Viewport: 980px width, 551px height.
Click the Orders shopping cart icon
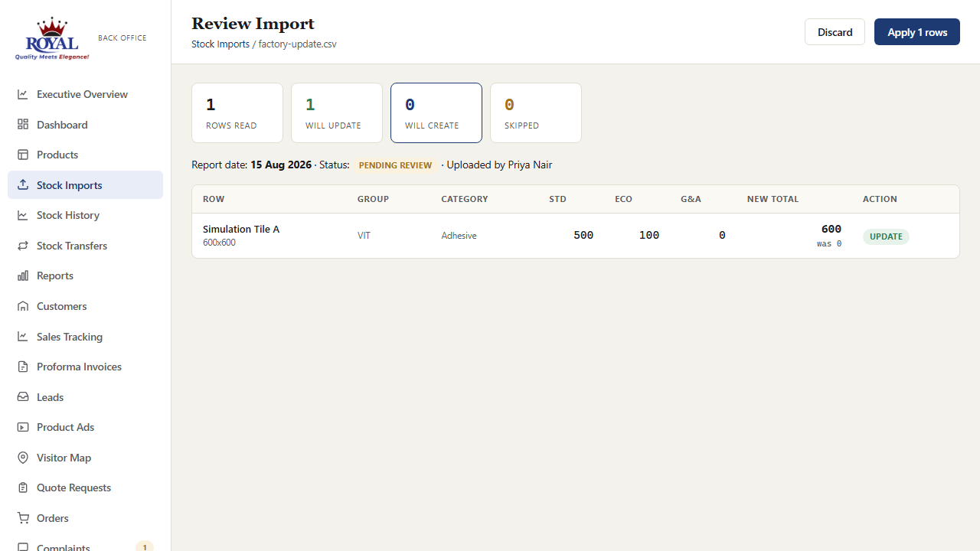coord(23,518)
